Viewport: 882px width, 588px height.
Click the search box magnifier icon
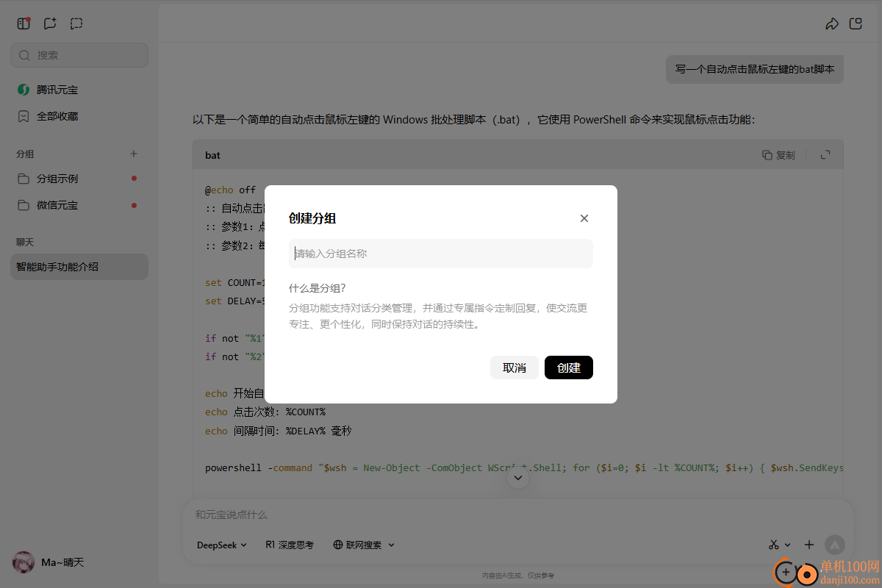pyautogui.click(x=24, y=55)
